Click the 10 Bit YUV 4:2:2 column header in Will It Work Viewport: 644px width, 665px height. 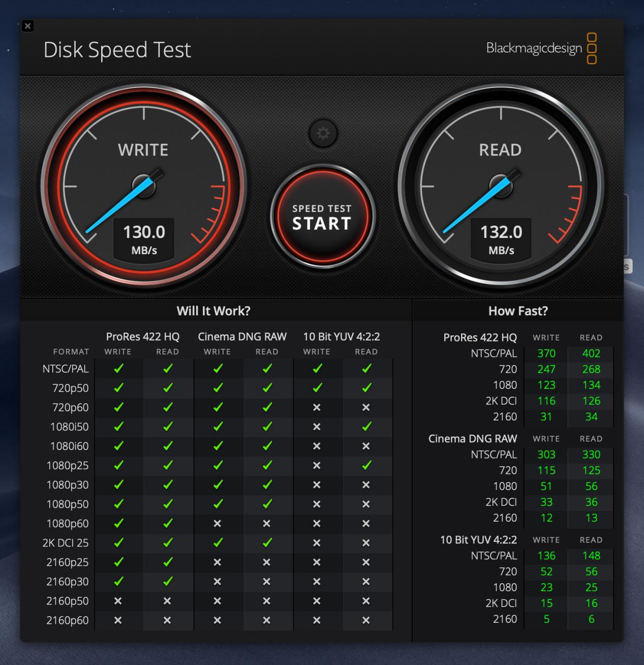[342, 337]
